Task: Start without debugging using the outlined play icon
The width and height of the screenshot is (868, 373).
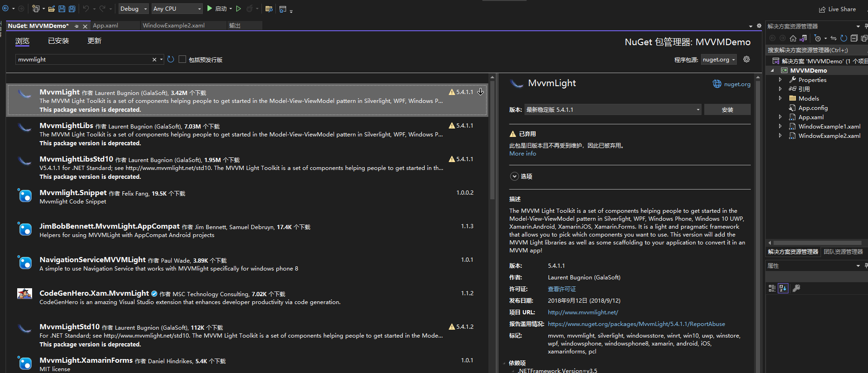Action: point(239,8)
